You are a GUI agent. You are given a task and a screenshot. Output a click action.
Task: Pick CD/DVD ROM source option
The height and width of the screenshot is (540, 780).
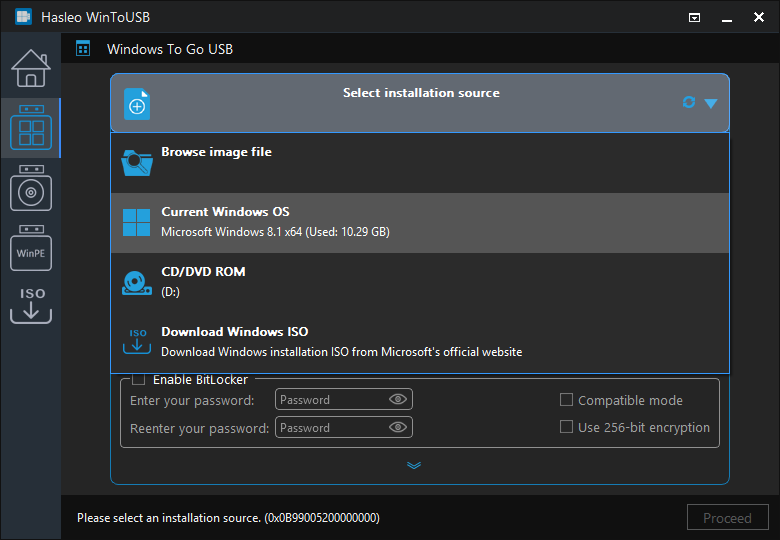pyautogui.click(x=420, y=282)
